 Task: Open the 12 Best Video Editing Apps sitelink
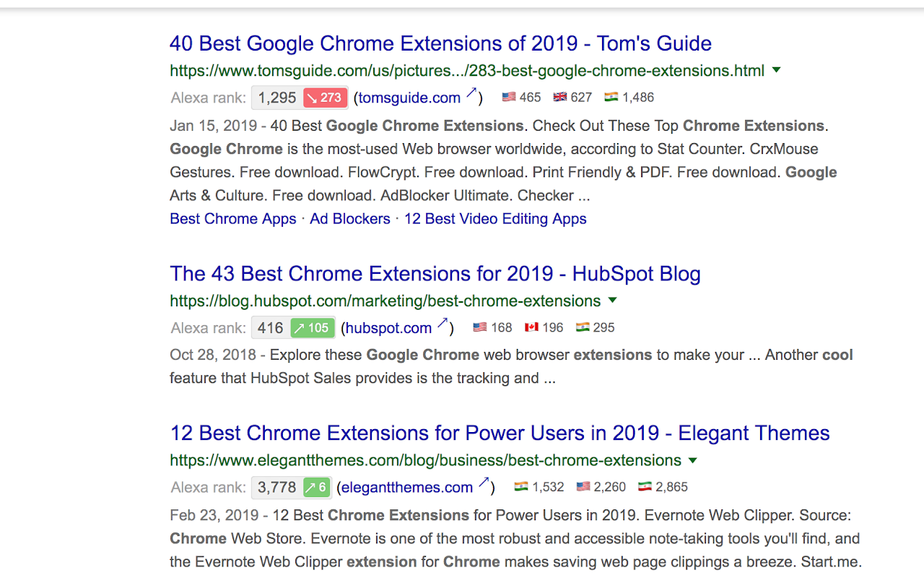[x=495, y=219]
